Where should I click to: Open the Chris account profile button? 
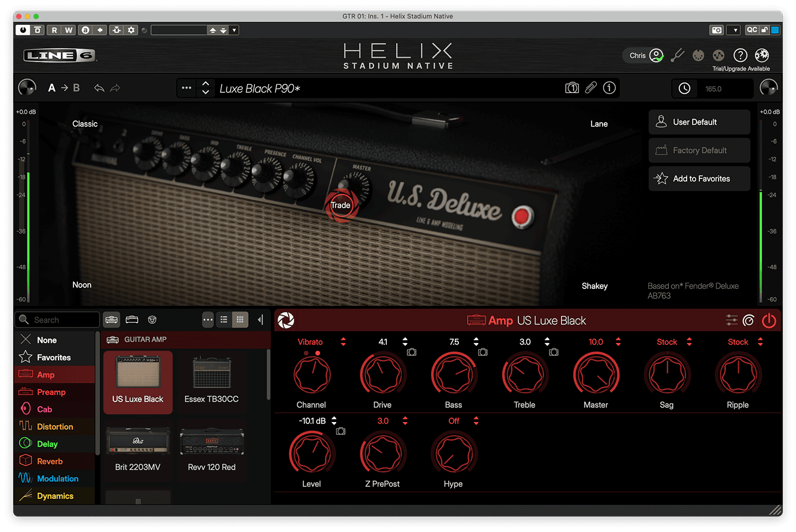645,55
